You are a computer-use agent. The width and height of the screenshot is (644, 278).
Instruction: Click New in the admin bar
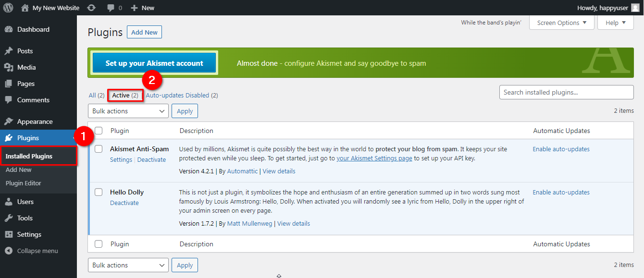(148, 8)
